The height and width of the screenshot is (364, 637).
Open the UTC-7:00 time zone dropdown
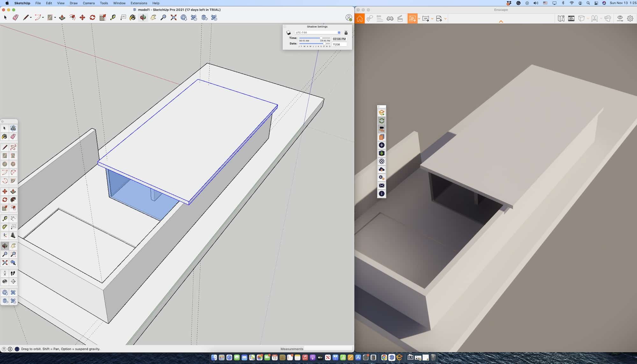tap(318, 32)
